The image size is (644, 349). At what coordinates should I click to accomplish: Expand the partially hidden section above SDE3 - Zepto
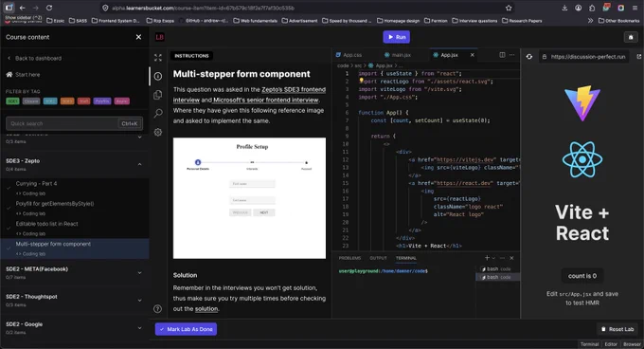point(139,138)
